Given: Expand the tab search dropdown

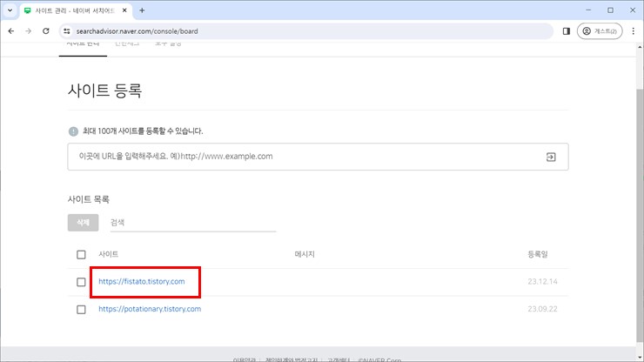Looking at the screenshot, I should click(10, 10).
